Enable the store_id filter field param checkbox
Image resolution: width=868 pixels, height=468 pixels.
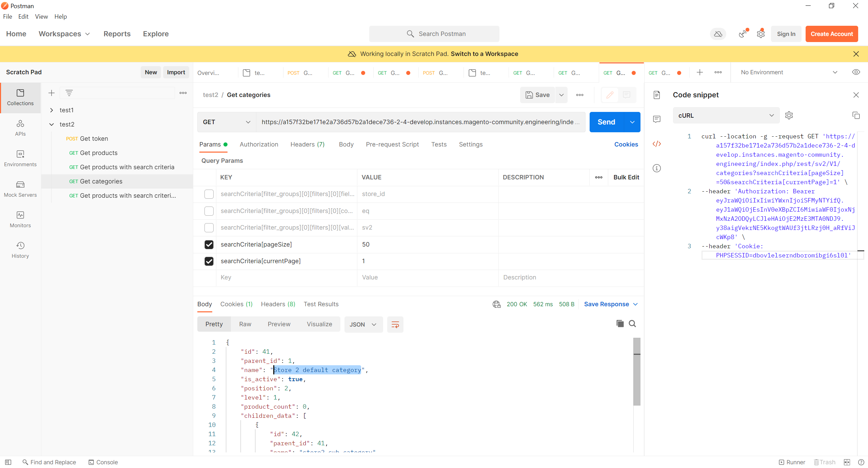(x=209, y=194)
